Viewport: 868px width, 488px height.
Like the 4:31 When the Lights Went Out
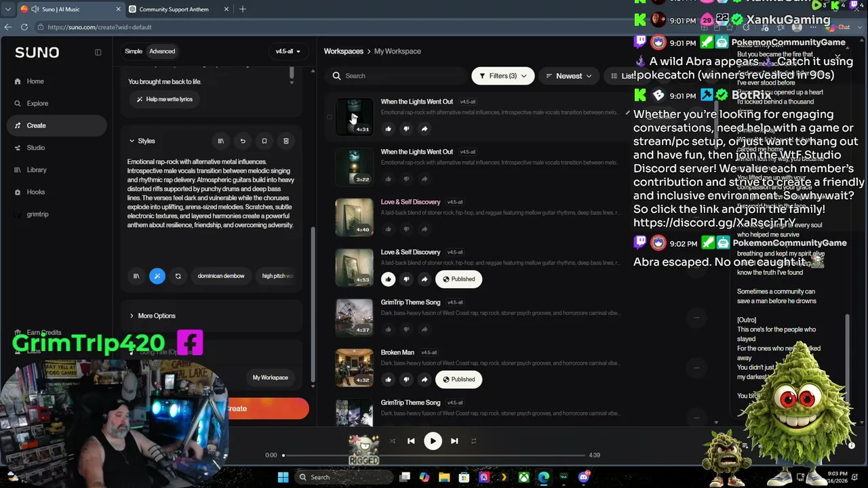tap(388, 129)
